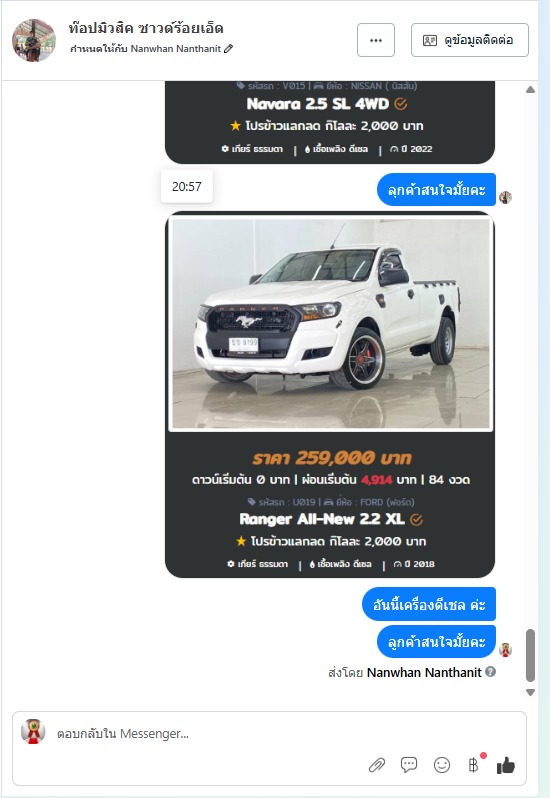Click the Navara 2.5 SL 4WD title

tap(317, 104)
